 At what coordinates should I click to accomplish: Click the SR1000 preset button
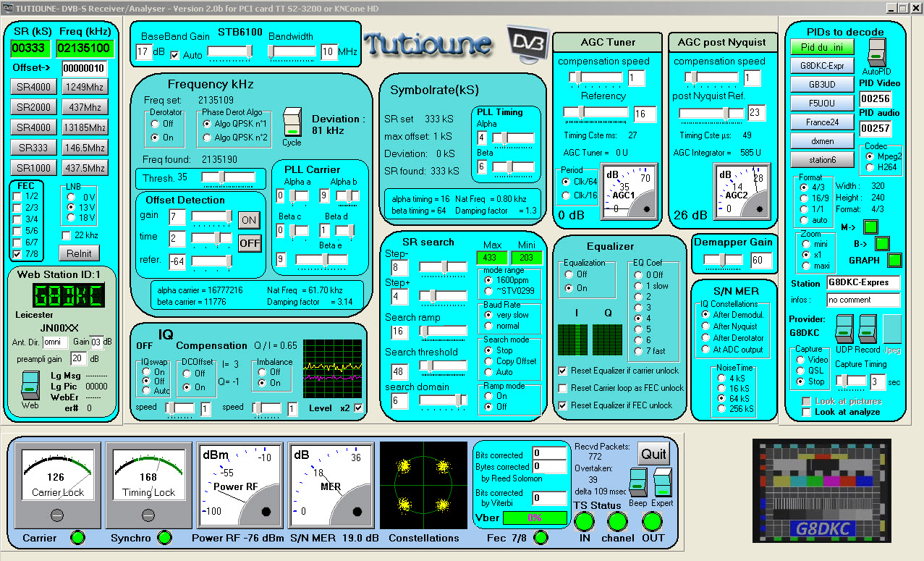coord(34,168)
